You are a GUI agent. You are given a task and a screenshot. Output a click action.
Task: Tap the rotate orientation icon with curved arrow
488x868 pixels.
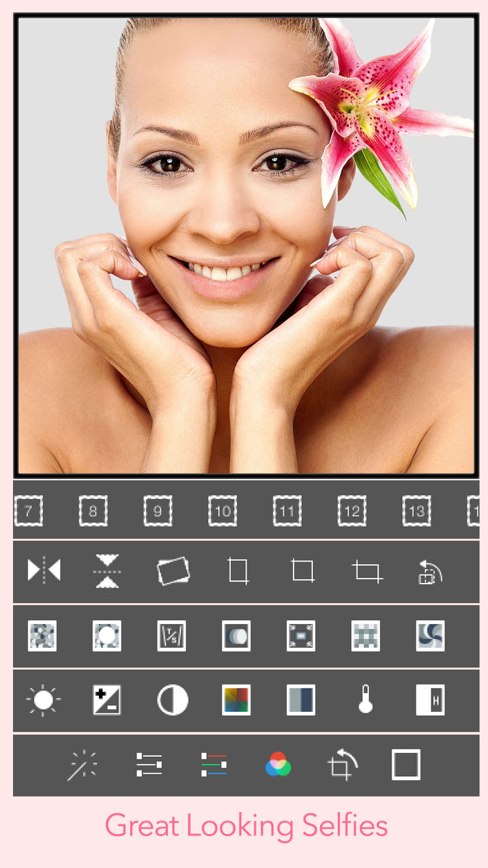coord(430,572)
